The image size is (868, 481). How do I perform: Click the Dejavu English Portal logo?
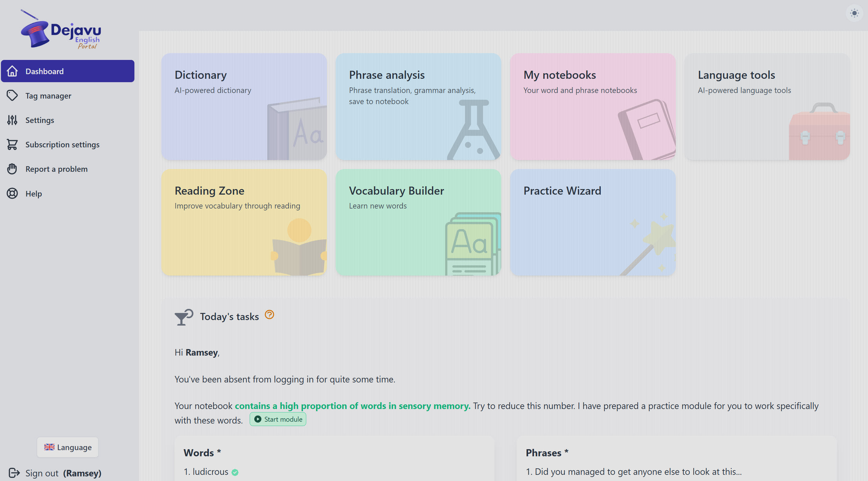point(61,30)
